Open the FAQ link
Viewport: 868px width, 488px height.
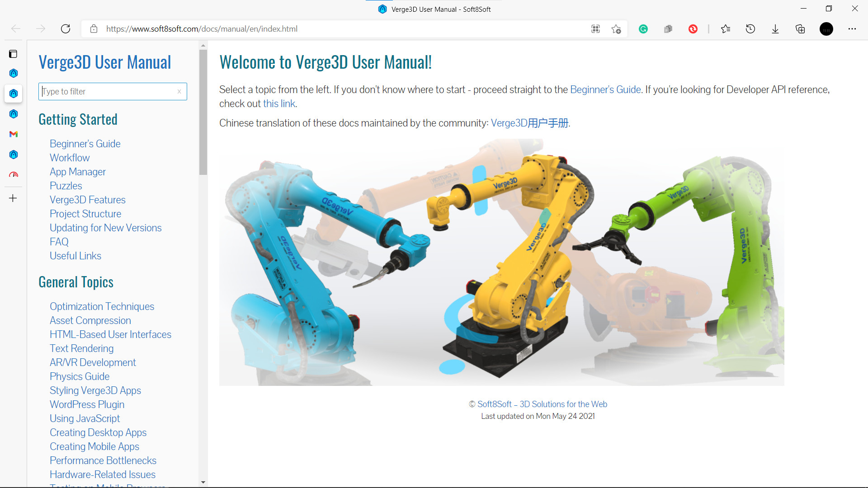coord(59,242)
